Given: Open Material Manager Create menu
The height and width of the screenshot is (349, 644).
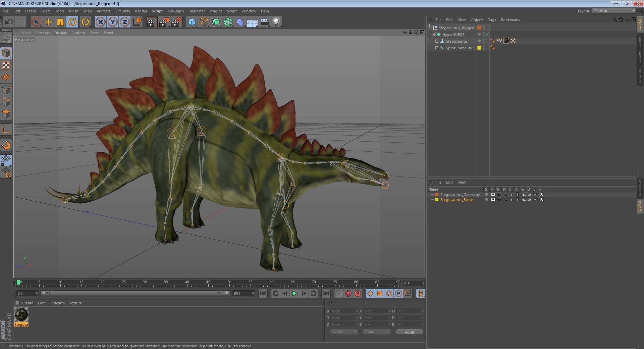Looking at the screenshot, I should (28, 303).
